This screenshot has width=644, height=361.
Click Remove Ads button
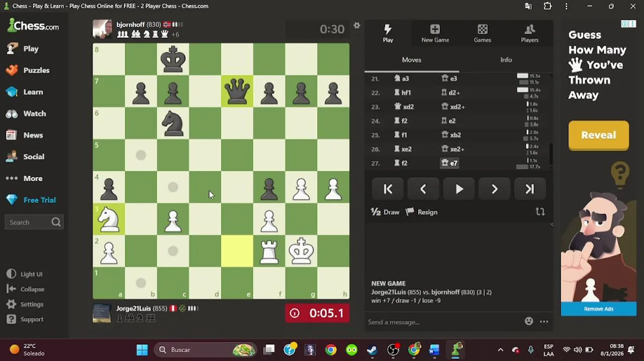click(598, 309)
